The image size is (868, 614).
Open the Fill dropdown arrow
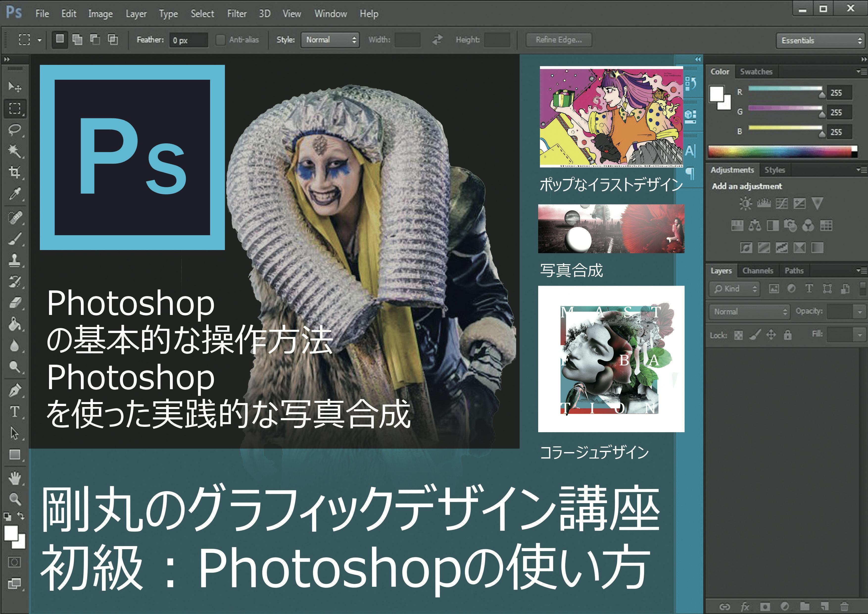[x=859, y=335]
